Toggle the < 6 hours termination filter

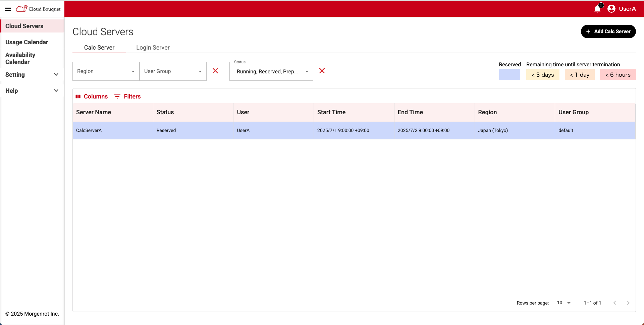(x=618, y=75)
